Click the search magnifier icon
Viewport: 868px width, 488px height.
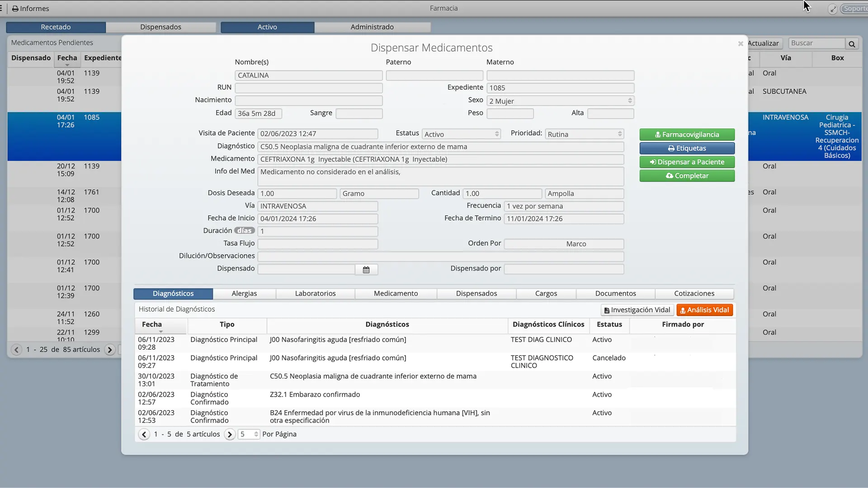[852, 44]
